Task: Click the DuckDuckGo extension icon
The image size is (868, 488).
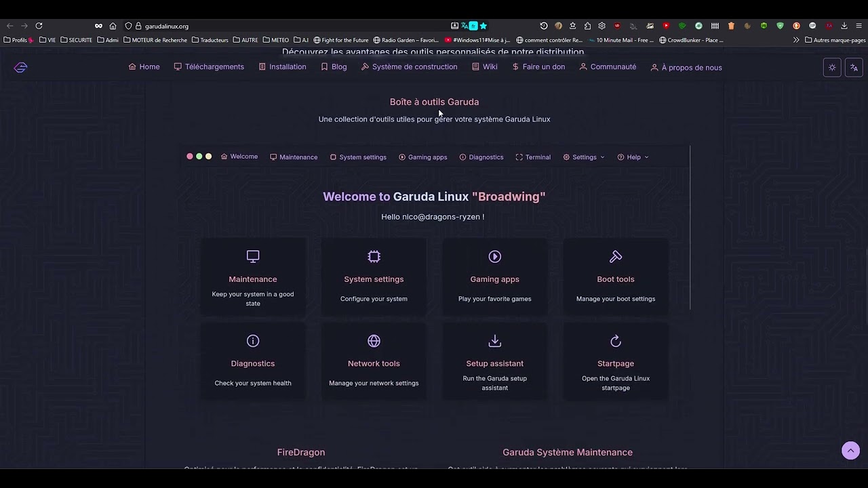Action: pos(796,26)
